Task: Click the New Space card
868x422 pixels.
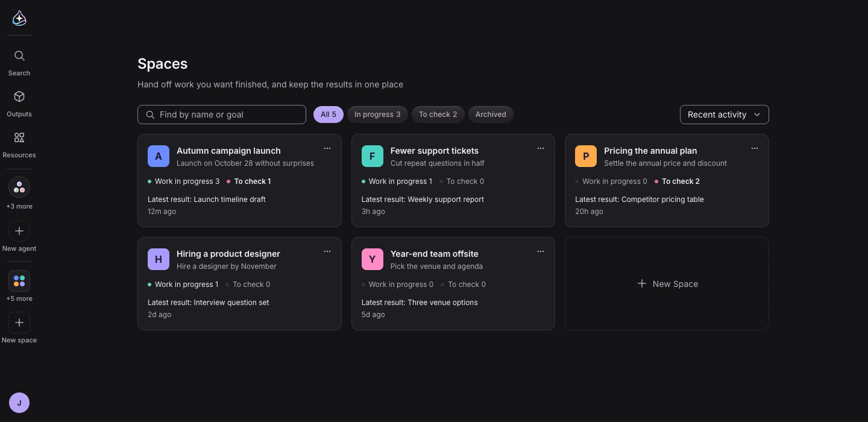Action: [x=667, y=283]
